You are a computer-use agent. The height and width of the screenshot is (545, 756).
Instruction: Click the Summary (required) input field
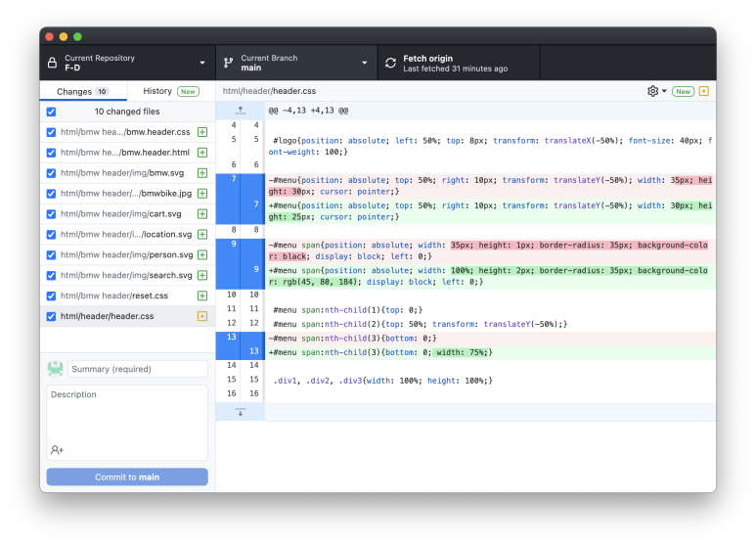[138, 369]
